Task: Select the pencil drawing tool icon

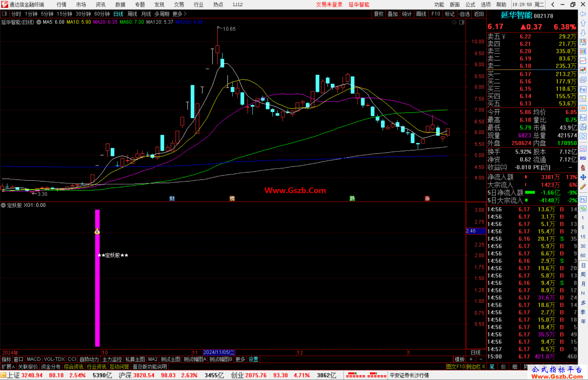Action: click(583, 187)
